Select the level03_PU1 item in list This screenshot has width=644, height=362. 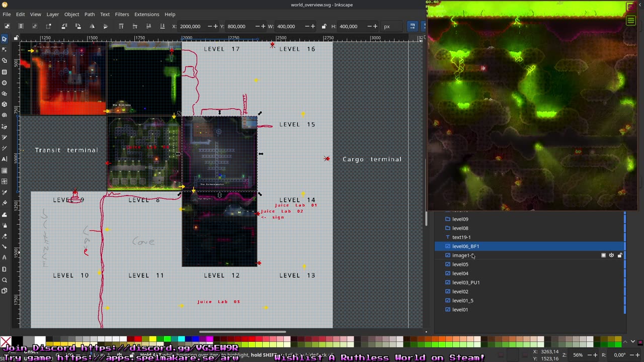coord(466,283)
